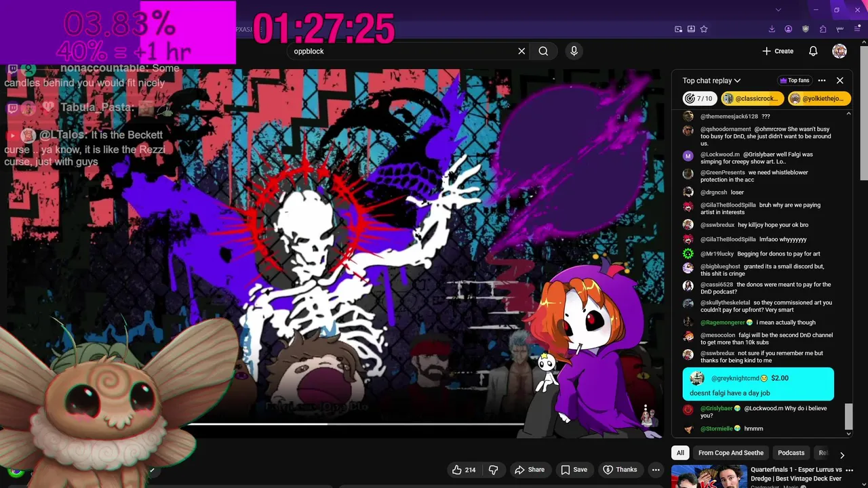Select the All filter chip
The image size is (868, 488).
coord(680,453)
